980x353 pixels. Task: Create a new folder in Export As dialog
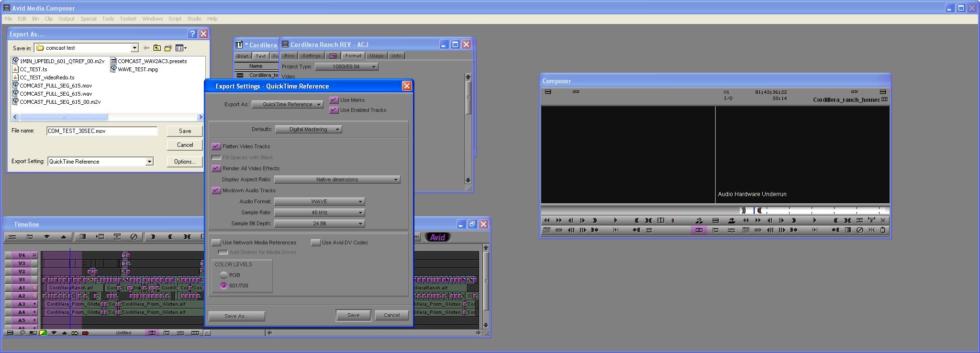(x=168, y=48)
